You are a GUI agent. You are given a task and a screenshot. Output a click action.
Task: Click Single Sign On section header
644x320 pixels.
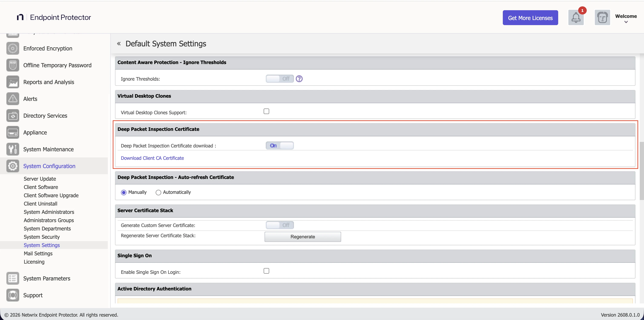point(375,256)
